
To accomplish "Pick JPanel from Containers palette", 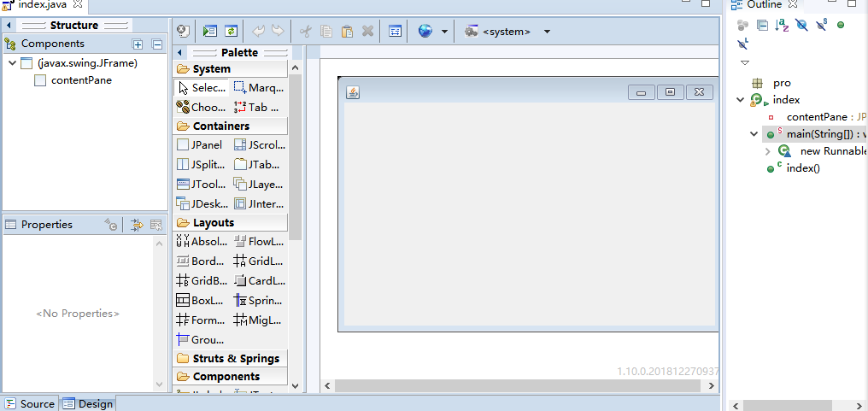I will (x=202, y=145).
